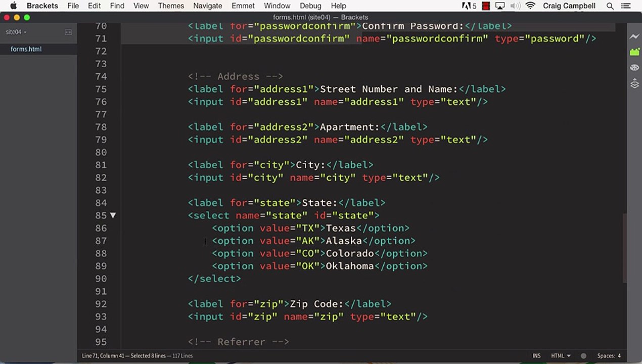Click 'City:' label text on line 81
Image resolution: width=642 pixels, height=364 pixels.
click(x=311, y=165)
